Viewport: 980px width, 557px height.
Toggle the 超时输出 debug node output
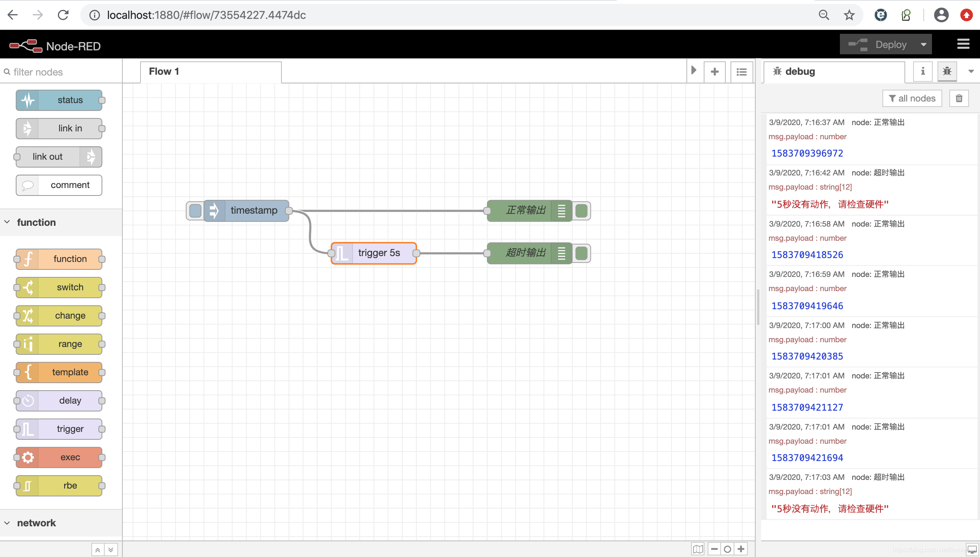[x=581, y=253]
